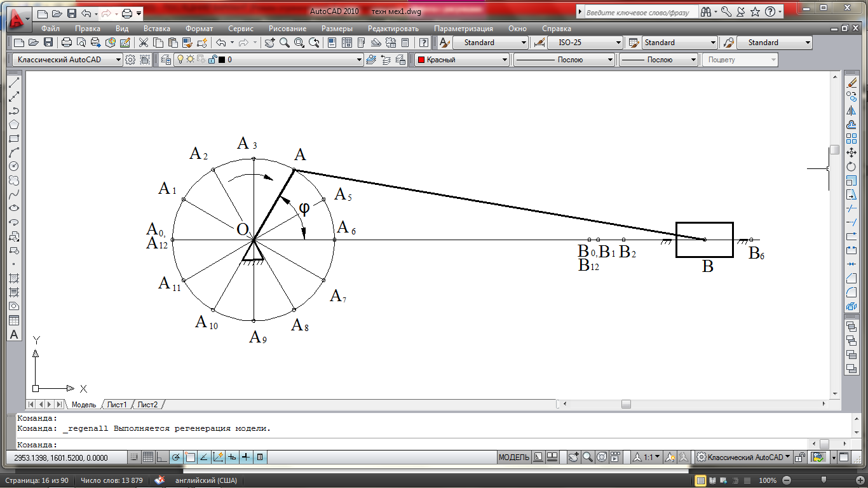
Task: Toggle Grid display in status bar
Action: coord(147,457)
